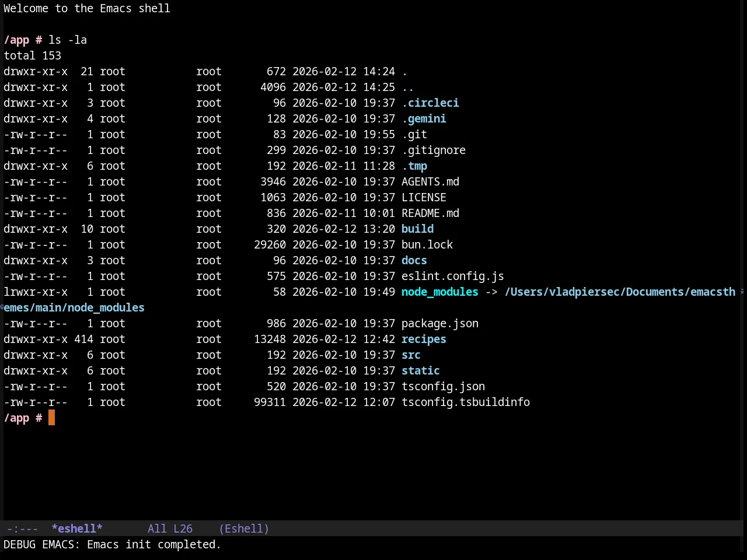Viewport: 747px width, 560px height.
Task: Click the All L26 position indicator
Action: (170, 528)
